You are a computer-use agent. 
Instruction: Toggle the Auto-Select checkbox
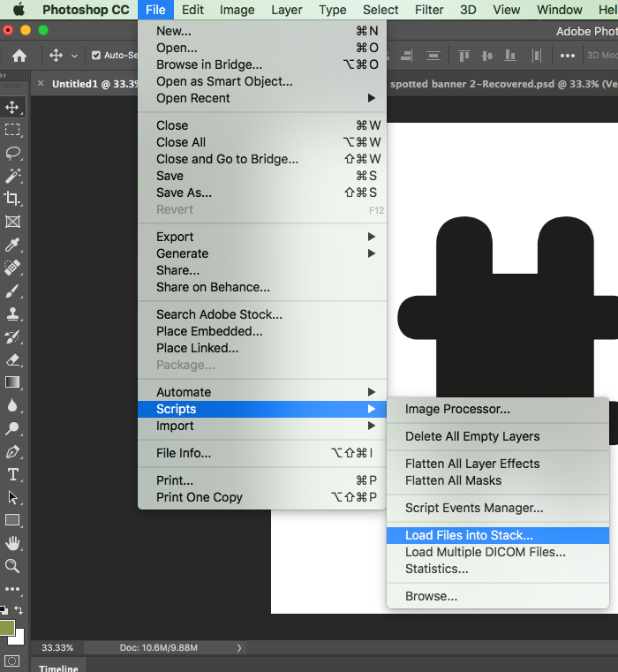(96, 56)
